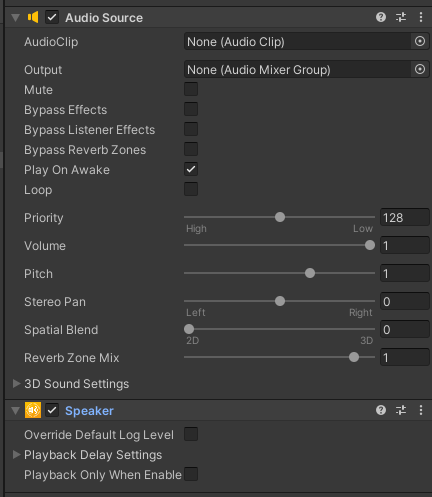Focus the Spatial Blend value field
The width and height of the screenshot is (432, 497).
pyautogui.click(x=405, y=329)
